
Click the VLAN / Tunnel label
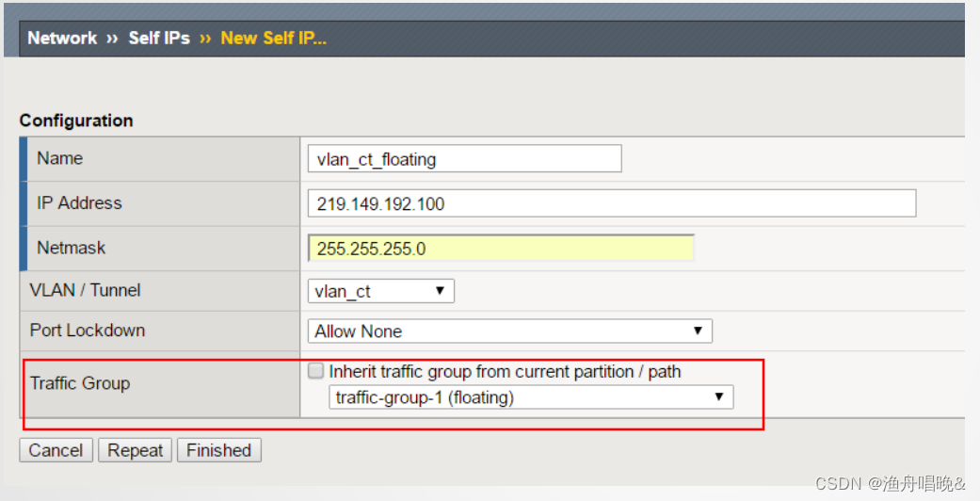(85, 290)
